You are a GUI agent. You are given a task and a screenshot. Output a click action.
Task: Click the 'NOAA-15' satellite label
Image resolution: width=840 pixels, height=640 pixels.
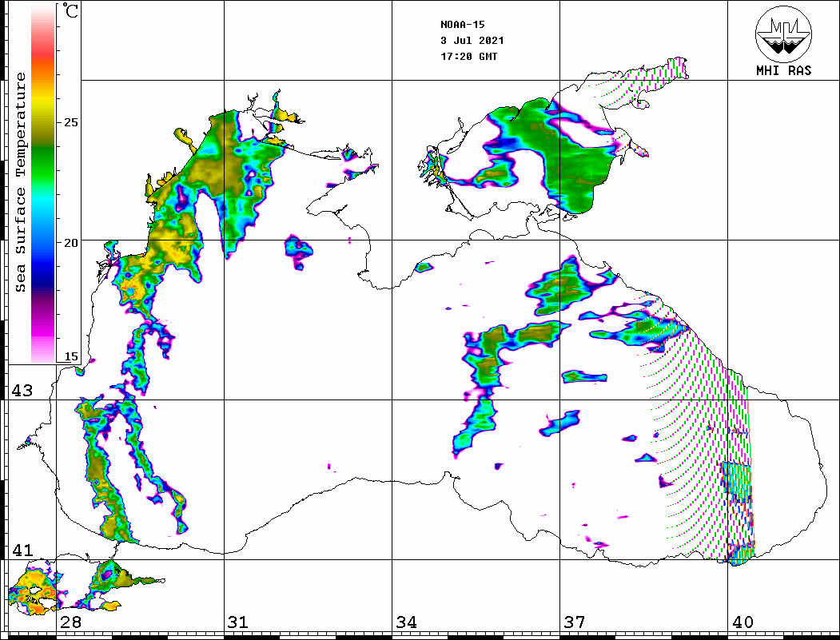click(x=462, y=25)
